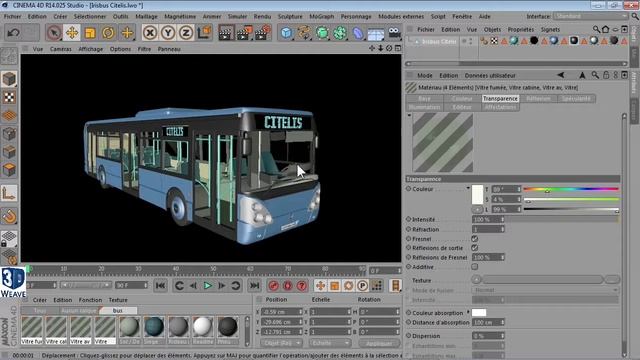This screenshot has width=640, height=360.
Task: Select the bus material tab
Action: [x=118, y=311]
